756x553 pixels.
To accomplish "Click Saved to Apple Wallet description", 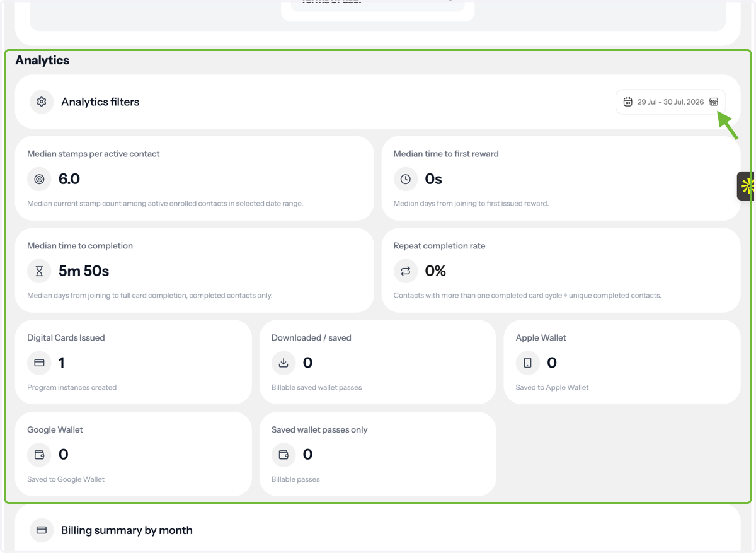I will coord(553,387).
